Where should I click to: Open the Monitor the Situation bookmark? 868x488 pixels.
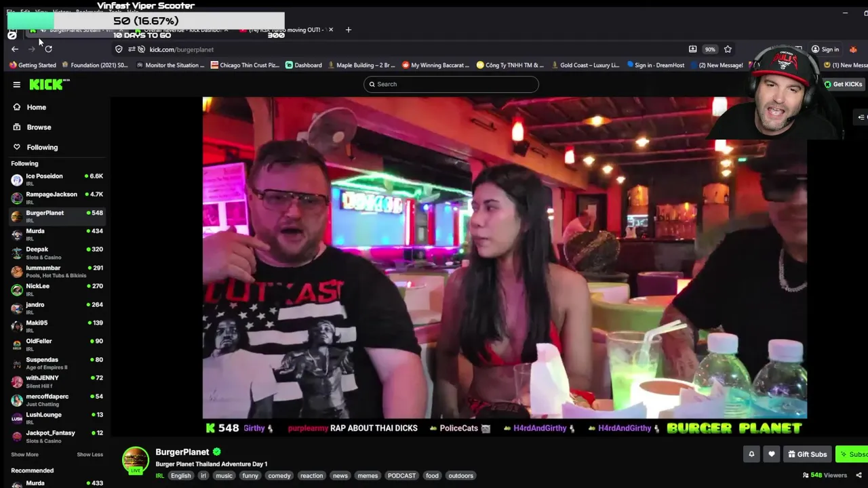[x=170, y=65]
